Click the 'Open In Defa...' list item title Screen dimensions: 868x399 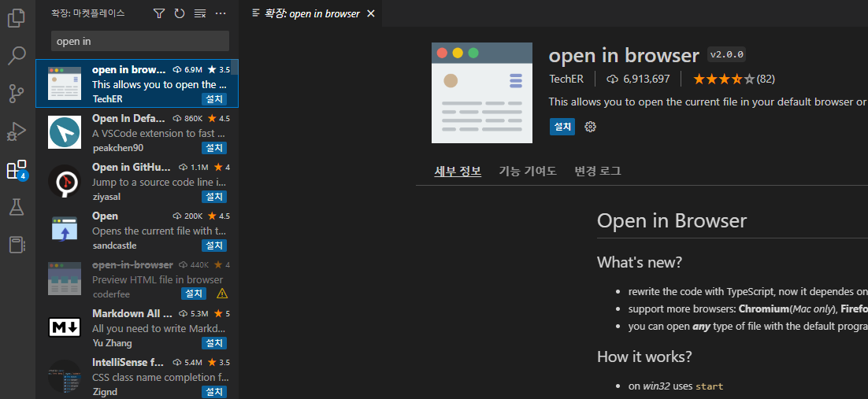coord(128,118)
